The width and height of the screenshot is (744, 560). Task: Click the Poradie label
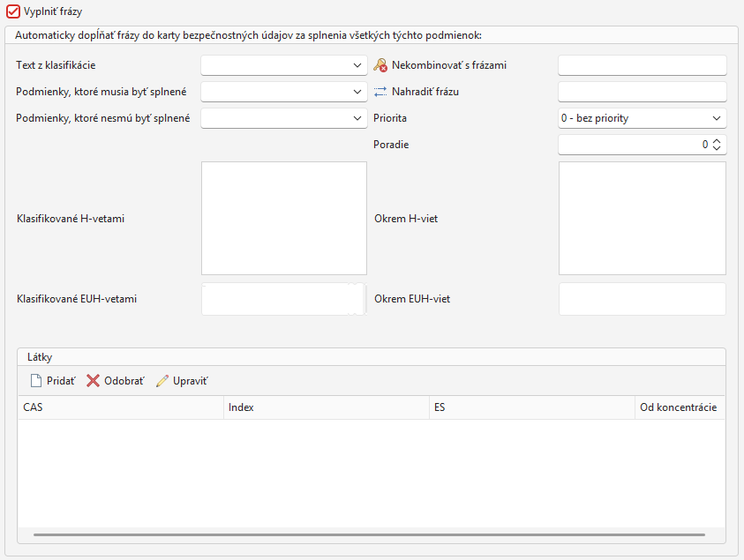[x=391, y=145]
